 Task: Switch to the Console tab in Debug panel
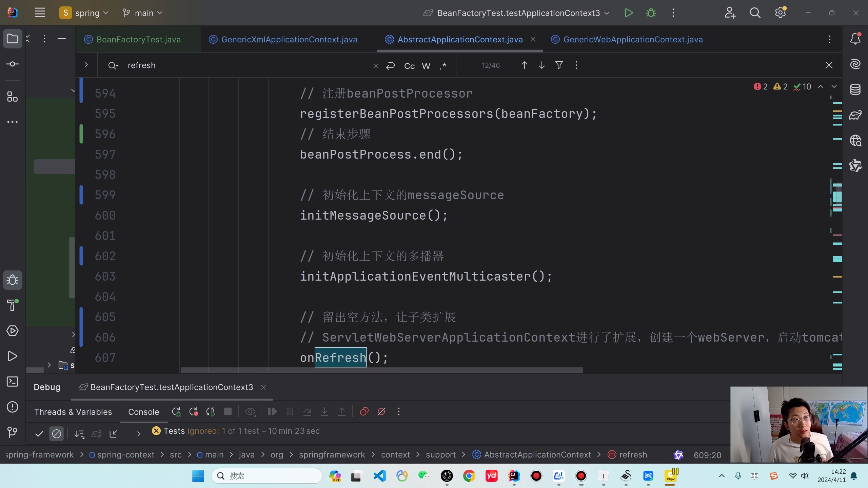pos(143,412)
